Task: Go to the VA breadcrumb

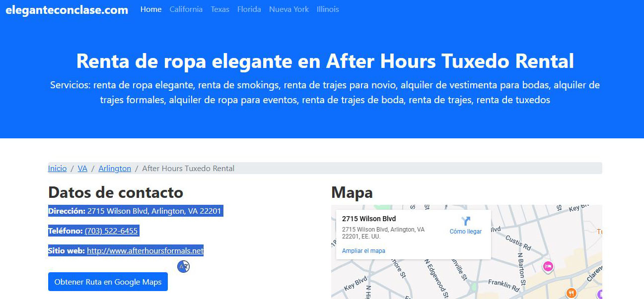Action: [82, 169]
